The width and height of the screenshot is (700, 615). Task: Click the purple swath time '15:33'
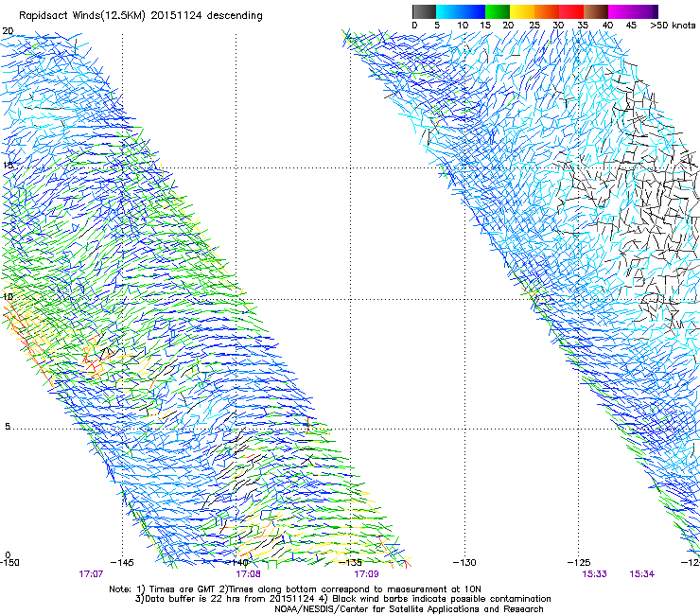point(595,574)
